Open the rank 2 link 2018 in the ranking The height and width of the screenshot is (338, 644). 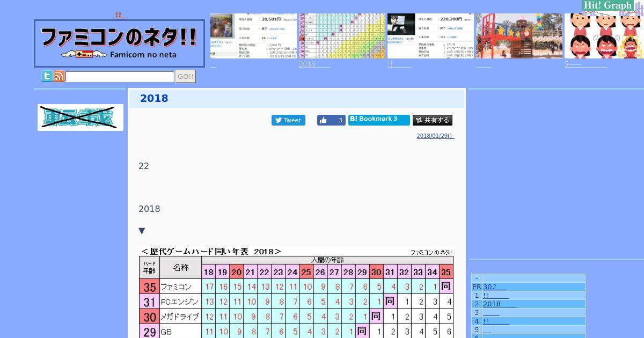tap(500, 304)
